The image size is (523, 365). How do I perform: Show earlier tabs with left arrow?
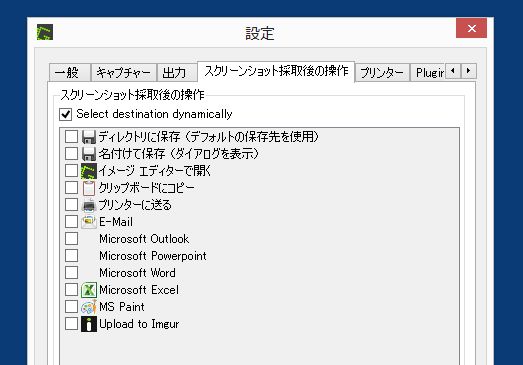[x=453, y=71]
